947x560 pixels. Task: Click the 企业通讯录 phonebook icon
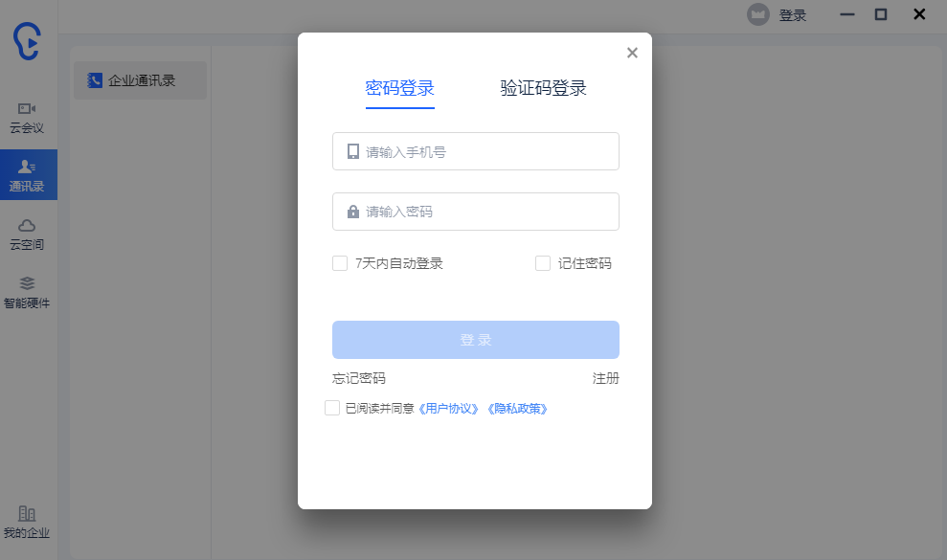tap(94, 80)
